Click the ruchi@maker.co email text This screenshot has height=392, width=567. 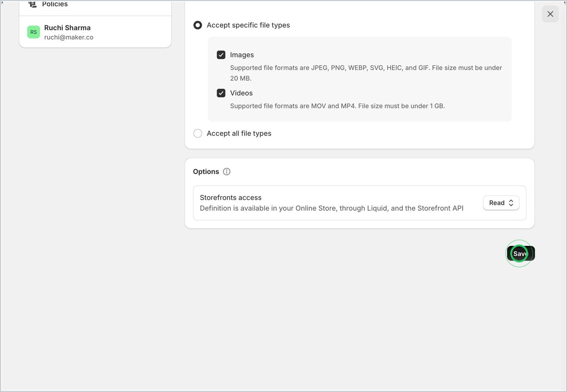pyautogui.click(x=69, y=37)
